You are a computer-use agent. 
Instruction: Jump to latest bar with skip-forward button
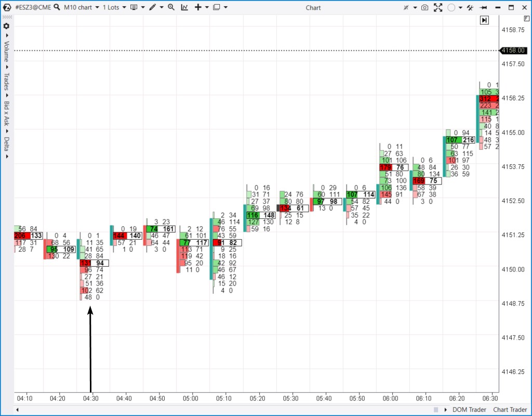pyautogui.click(x=484, y=20)
